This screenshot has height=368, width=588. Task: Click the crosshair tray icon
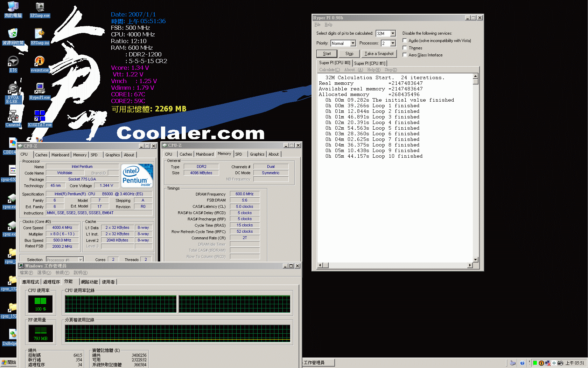(554, 363)
